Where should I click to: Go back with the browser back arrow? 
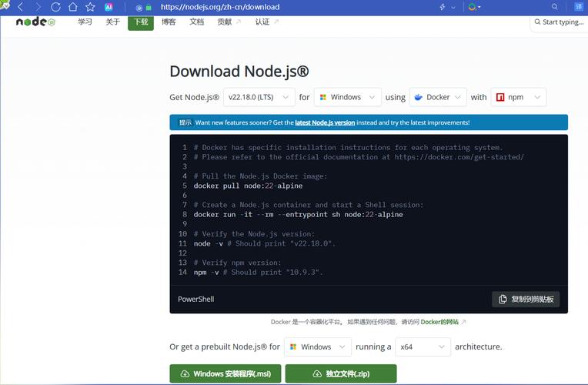(x=20, y=7)
